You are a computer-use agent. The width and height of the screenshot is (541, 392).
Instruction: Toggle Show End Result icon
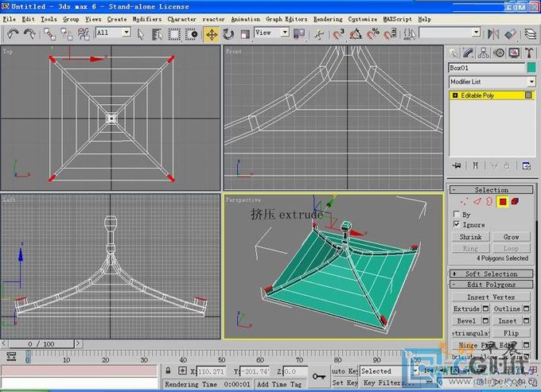point(476,166)
